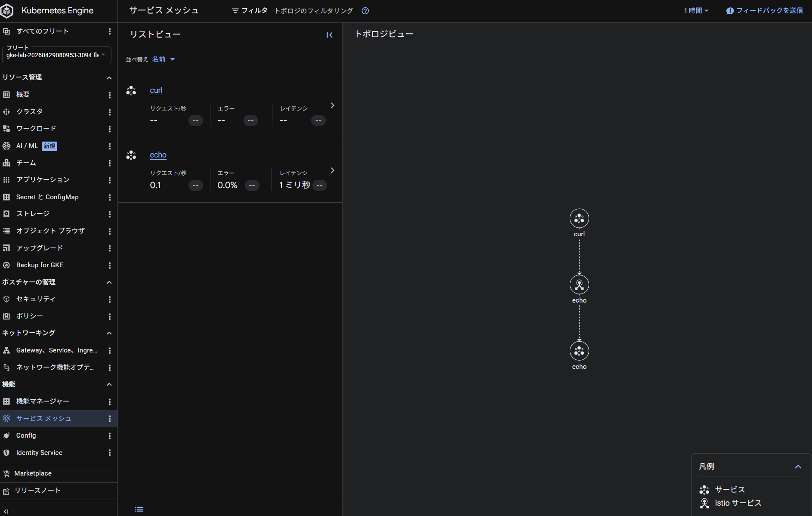Select the bottom echo service node in topology

point(579,351)
